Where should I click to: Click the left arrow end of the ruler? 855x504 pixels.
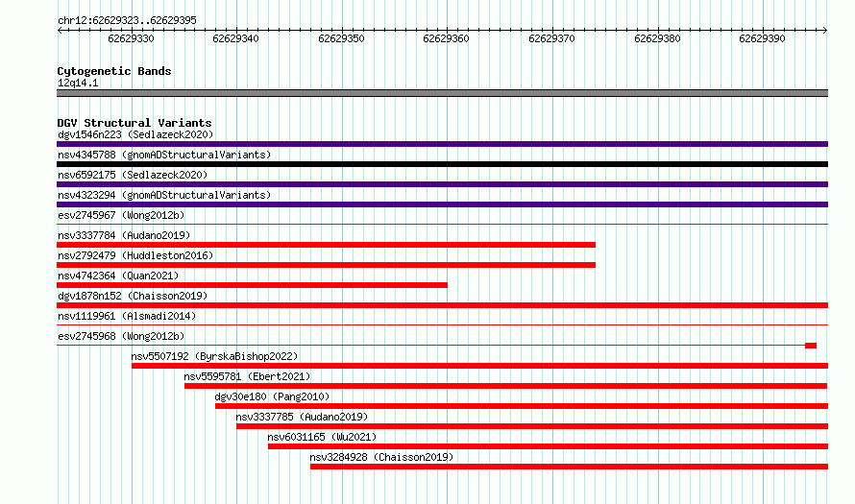60,31
